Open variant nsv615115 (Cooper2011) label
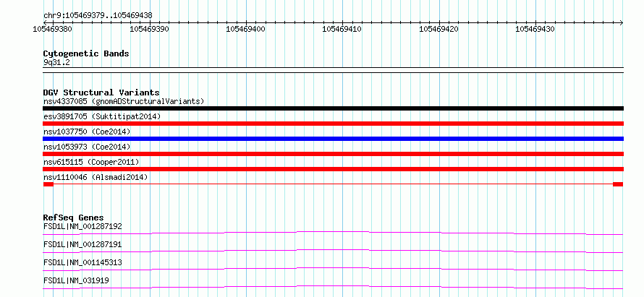This screenshot has width=644, height=297. (91, 162)
